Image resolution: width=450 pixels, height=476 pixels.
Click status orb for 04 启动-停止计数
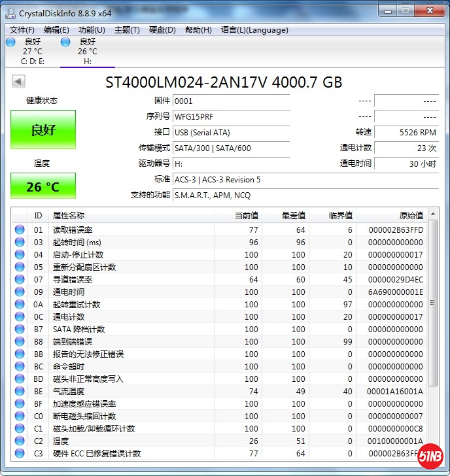(x=20, y=254)
